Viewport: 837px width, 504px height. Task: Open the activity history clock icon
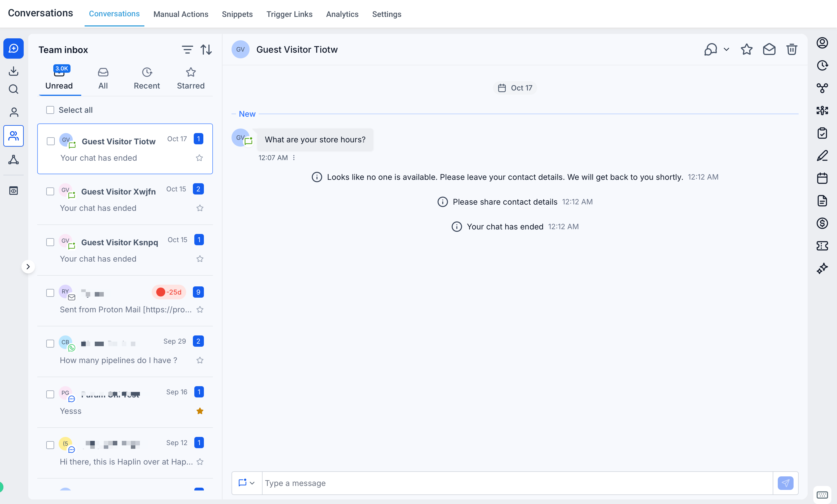tap(822, 65)
